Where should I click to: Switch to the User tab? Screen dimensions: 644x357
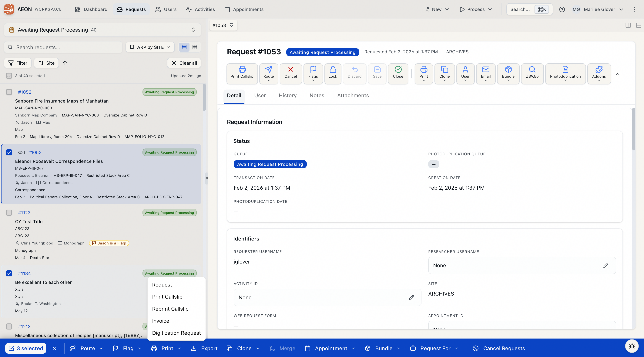[260, 95]
